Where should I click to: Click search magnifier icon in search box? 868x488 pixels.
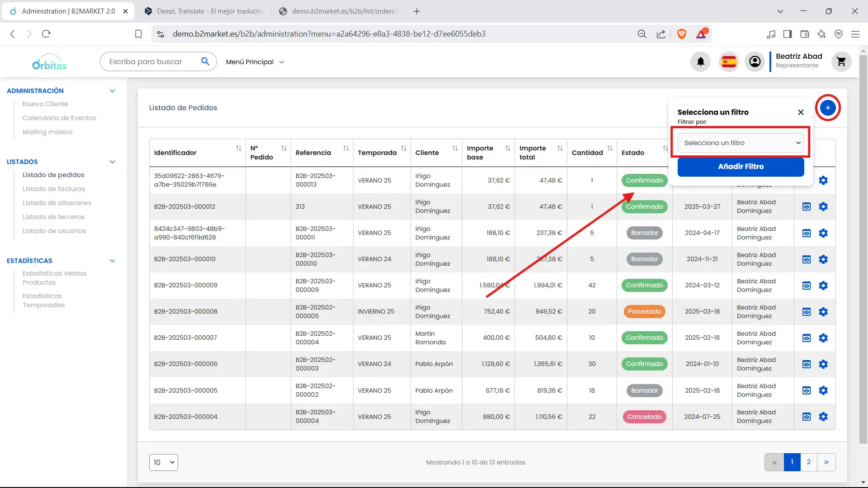[x=205, y=61]
